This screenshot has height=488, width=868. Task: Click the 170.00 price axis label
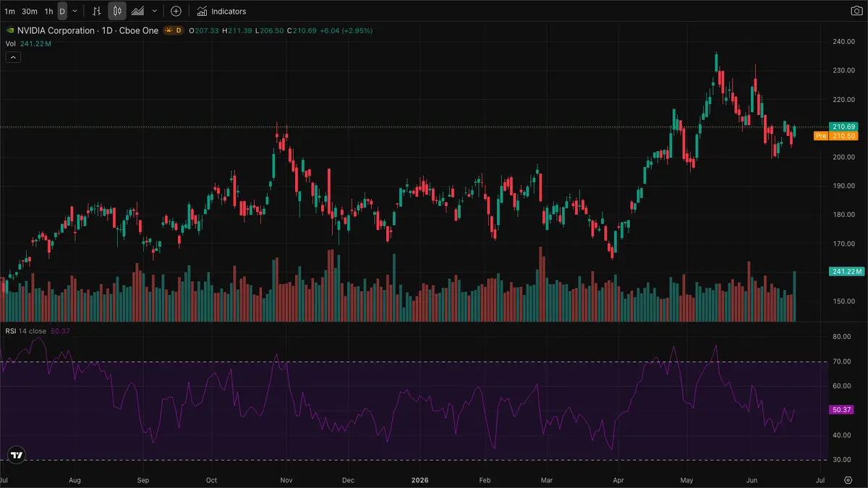[x=843, y=244]
